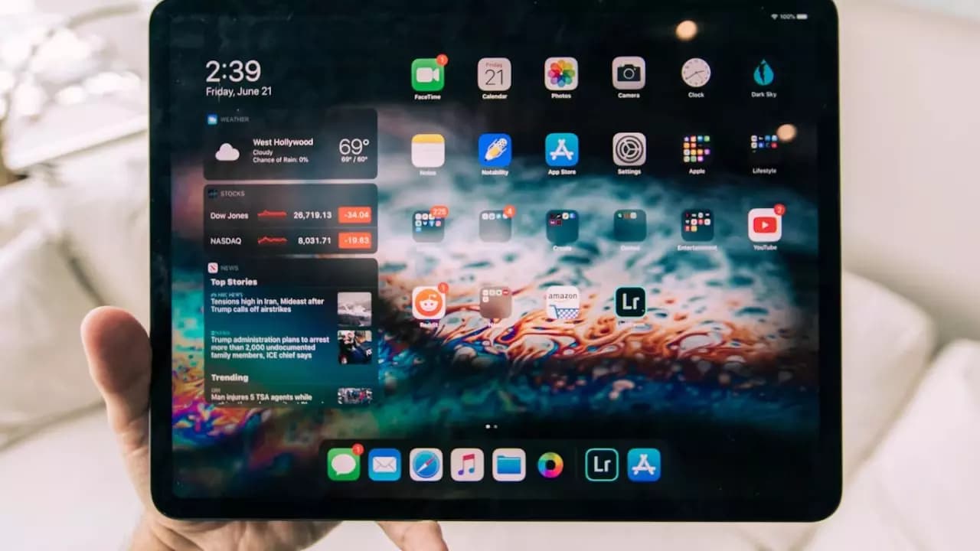Tap the News widget header
Screen dimensions: 980x551
[224, 268]
